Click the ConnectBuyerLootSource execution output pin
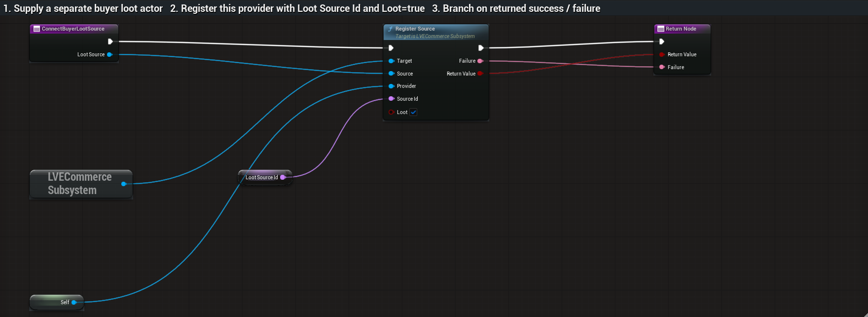868x317 pixels. [110, 41]
